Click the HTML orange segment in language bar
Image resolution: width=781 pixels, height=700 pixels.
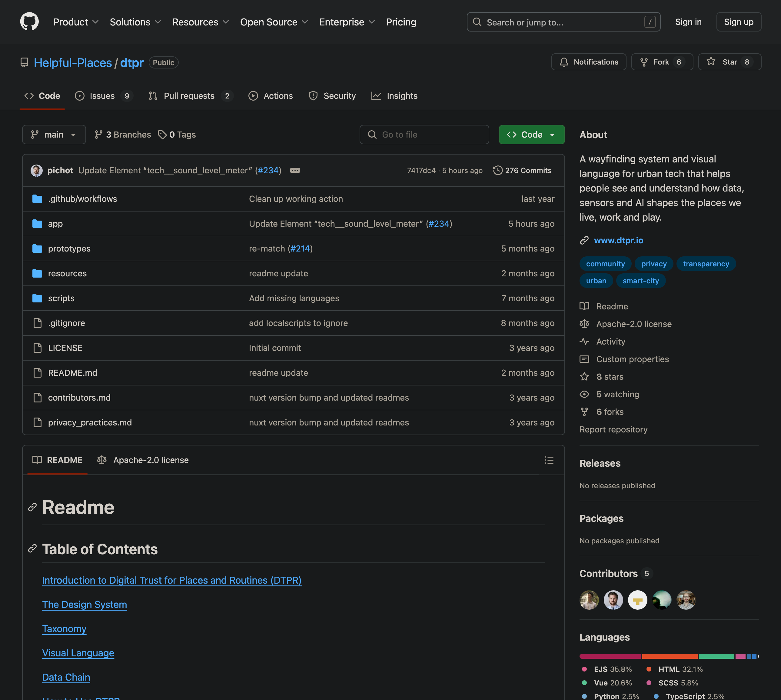coord(670,656)
